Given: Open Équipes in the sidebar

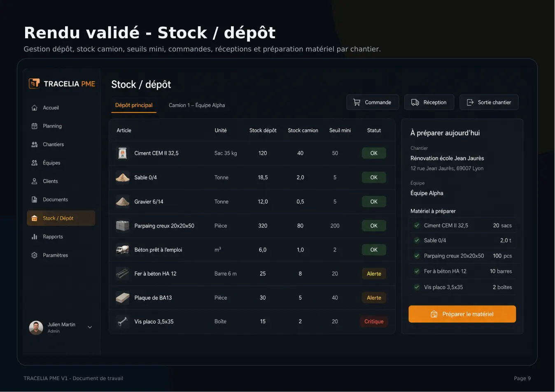Looking at the screenshot, I should 61,163.
